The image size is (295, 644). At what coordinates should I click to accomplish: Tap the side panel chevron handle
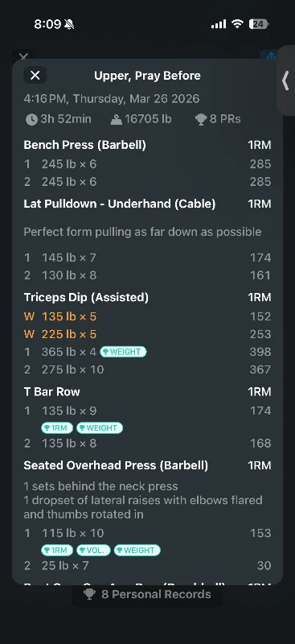(286, 80)
